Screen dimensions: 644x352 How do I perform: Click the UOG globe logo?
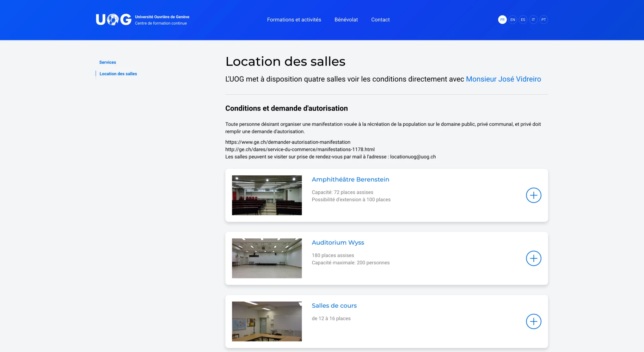(x=114, y=20)
